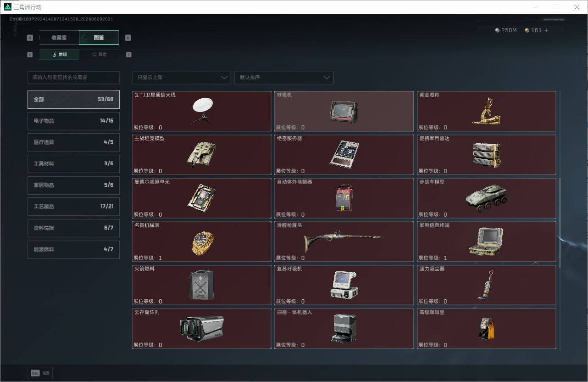Viewport: 588px width, 382px height.
Task: Click the 主战坦克模型 tank icon
Action: point(202,155)
